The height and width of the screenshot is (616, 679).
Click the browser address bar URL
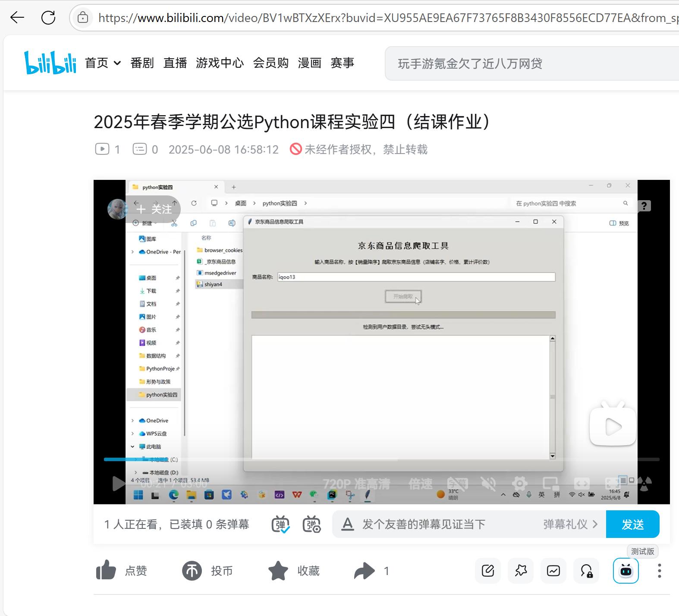(388, 18)
